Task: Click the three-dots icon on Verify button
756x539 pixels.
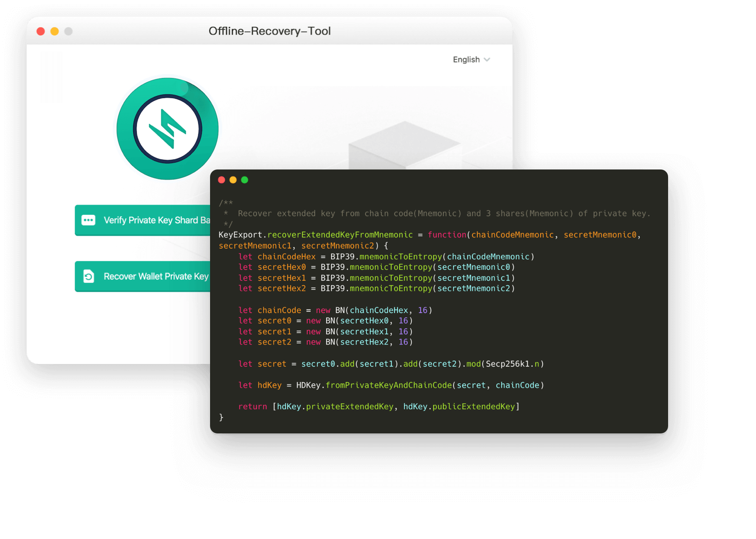Action: pos(88,220)
